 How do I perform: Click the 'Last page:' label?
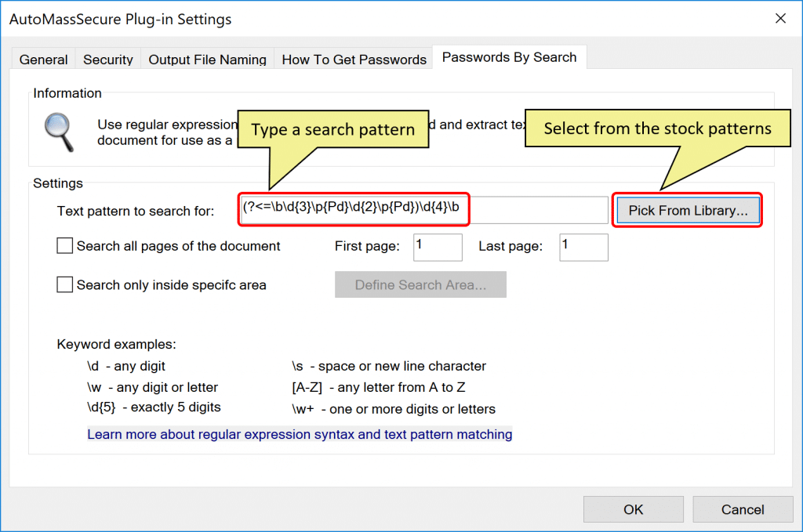point(511,246)
